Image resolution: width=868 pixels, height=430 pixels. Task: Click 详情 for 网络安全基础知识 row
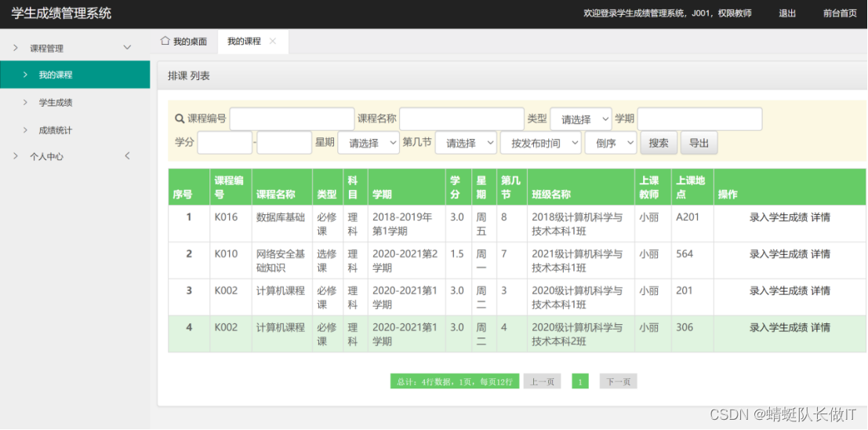820,254
